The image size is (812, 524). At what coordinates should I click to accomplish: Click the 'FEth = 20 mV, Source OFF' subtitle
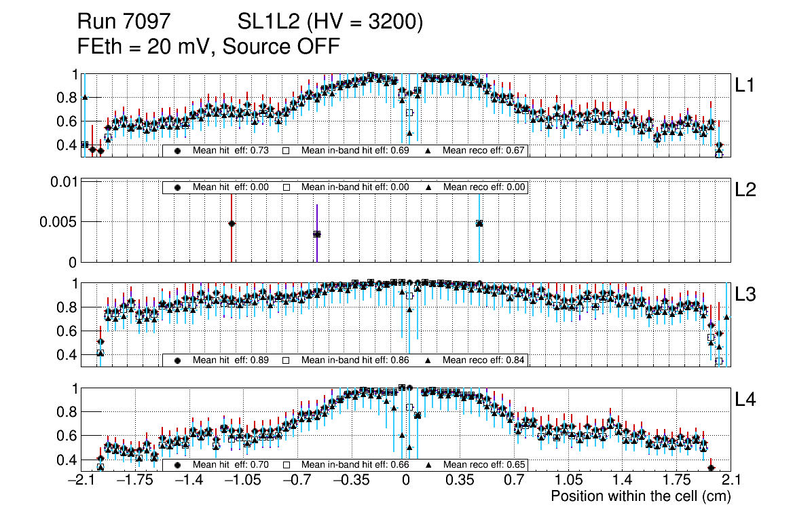coord(208,47)
